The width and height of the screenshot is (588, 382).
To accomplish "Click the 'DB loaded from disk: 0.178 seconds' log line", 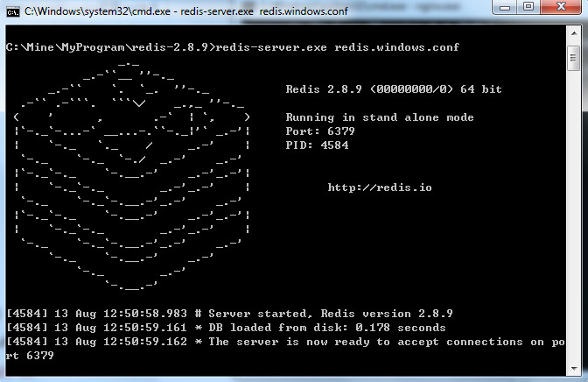I will [x=226, y=328].
